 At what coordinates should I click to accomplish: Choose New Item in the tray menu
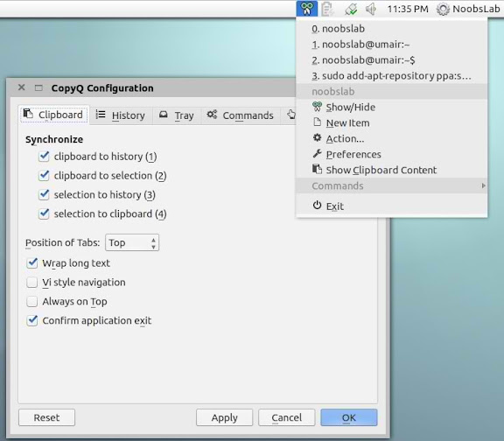[x=391, y=122]
